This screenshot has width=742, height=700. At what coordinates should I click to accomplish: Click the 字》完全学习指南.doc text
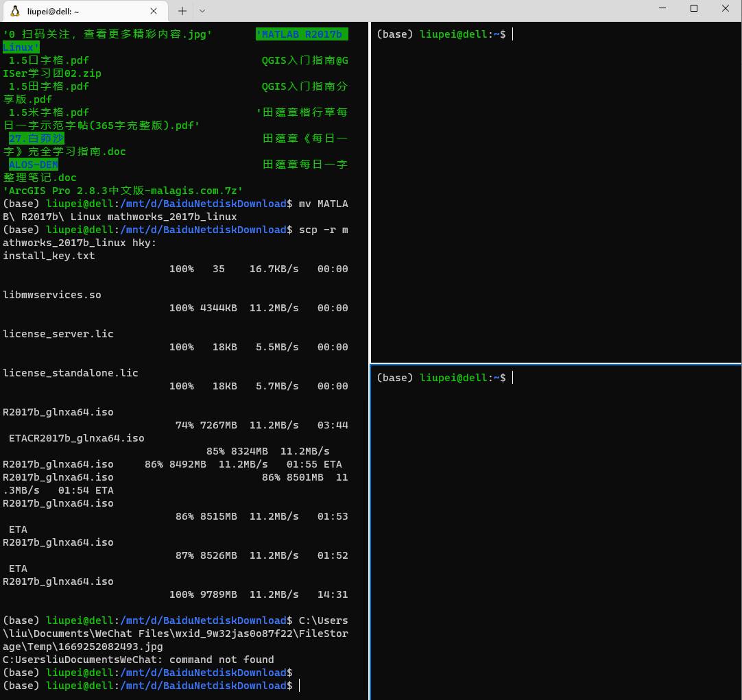pos(64,152)
